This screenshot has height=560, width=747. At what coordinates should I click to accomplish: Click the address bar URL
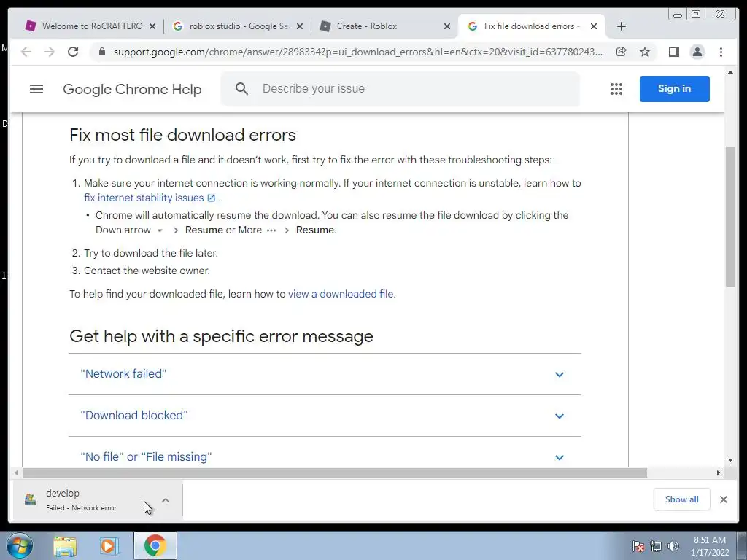357,52
